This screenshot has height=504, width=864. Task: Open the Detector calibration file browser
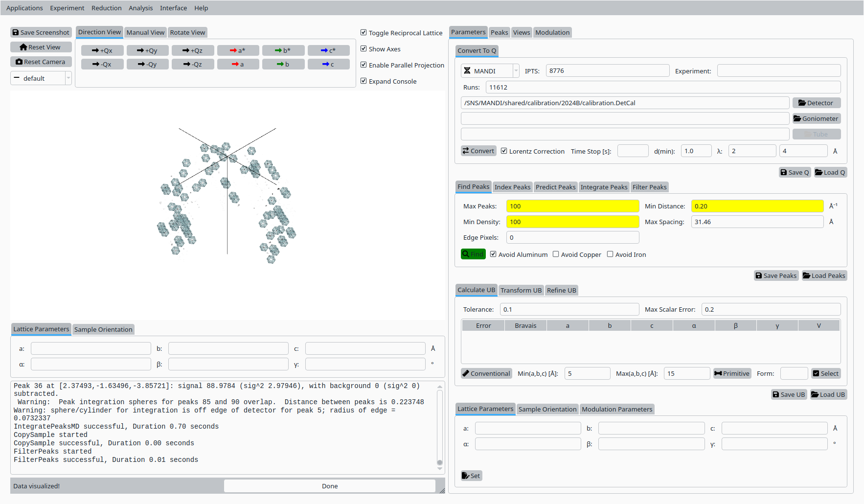816,103
